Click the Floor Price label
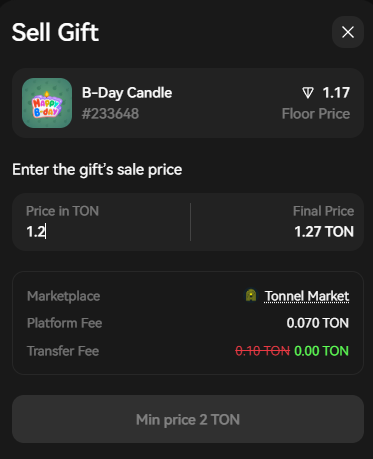Screen dimensions: 373x459 (x=316, y=114)
